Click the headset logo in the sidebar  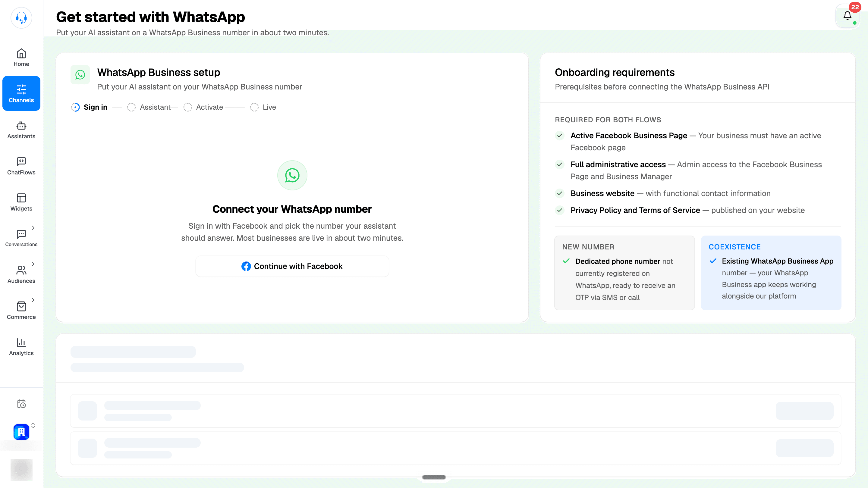[21, 17]
